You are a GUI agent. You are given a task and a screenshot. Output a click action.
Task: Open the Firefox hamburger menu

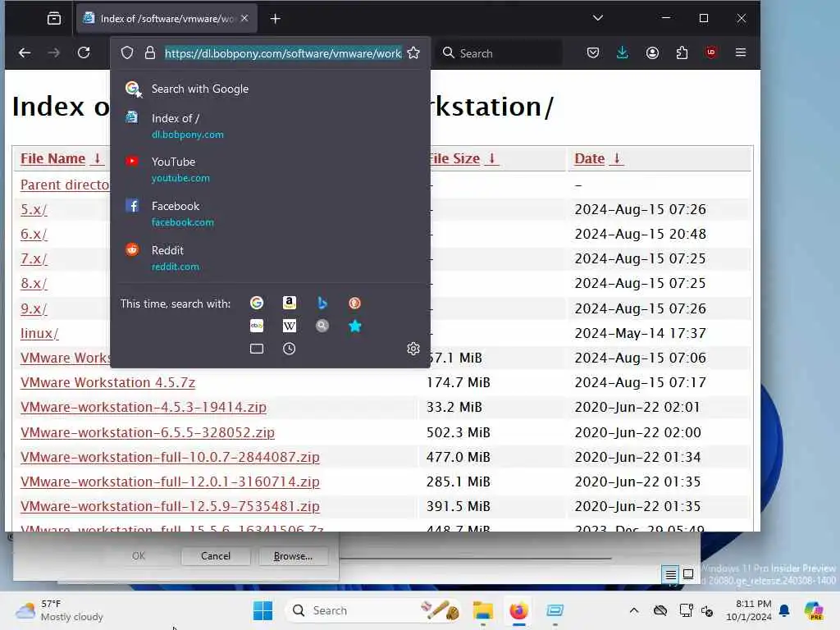coord(741,52)
